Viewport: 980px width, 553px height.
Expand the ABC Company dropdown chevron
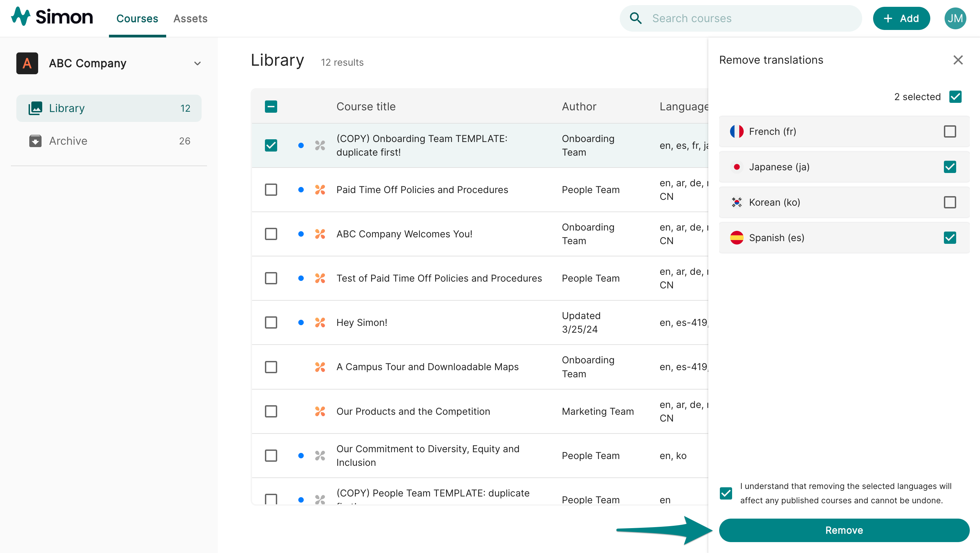pyautogui.click(x=197, y=63)
